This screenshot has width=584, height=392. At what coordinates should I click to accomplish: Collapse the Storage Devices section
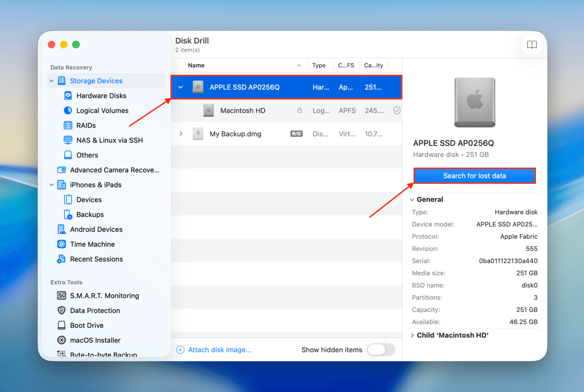click(52, 81)
